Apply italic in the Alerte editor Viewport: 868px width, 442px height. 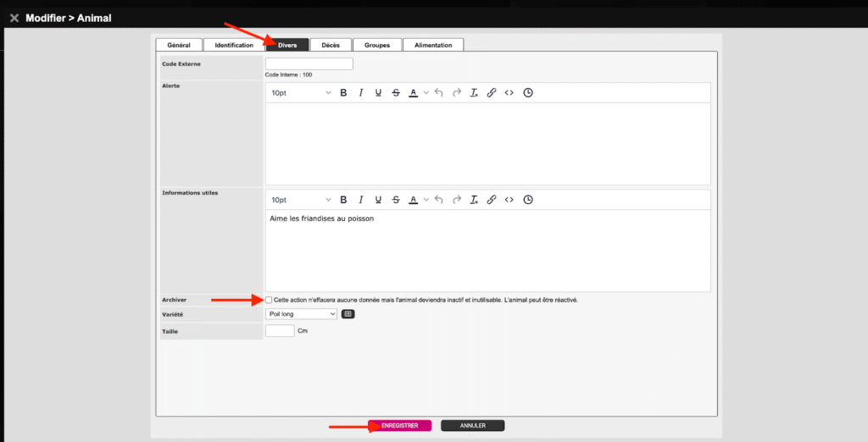pyautogui.click(x=360, y=92)
